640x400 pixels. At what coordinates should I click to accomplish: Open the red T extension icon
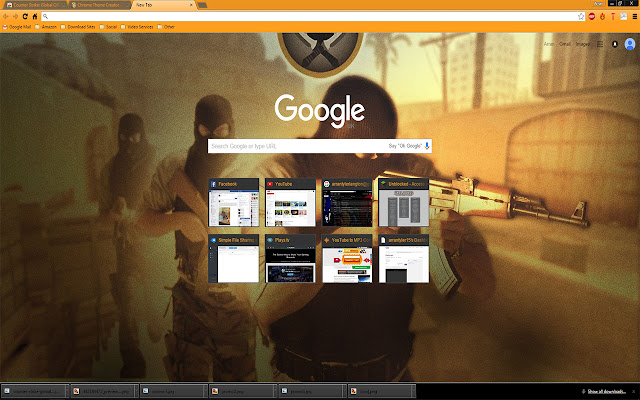click(613, 16)
